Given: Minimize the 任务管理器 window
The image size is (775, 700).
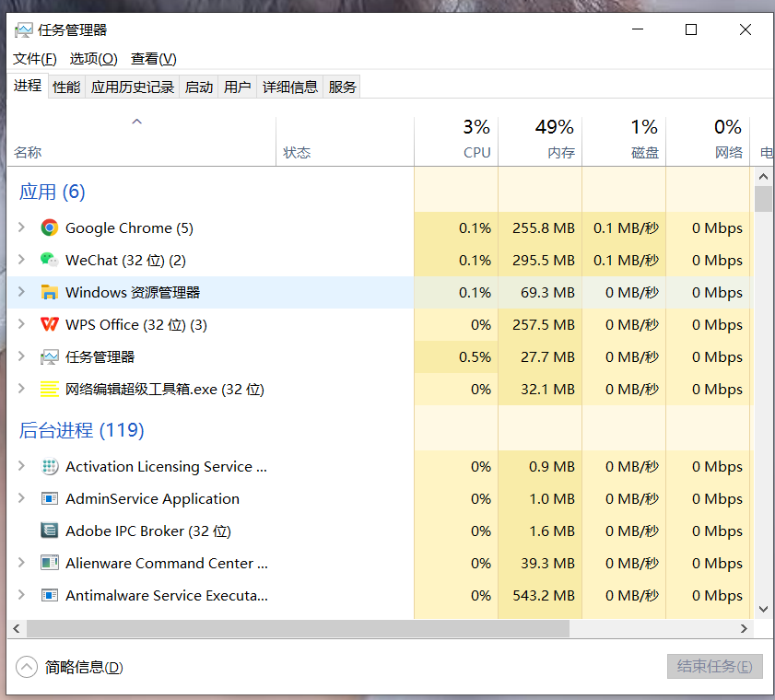Looking at the screenshot, I should tap(638, 29).
